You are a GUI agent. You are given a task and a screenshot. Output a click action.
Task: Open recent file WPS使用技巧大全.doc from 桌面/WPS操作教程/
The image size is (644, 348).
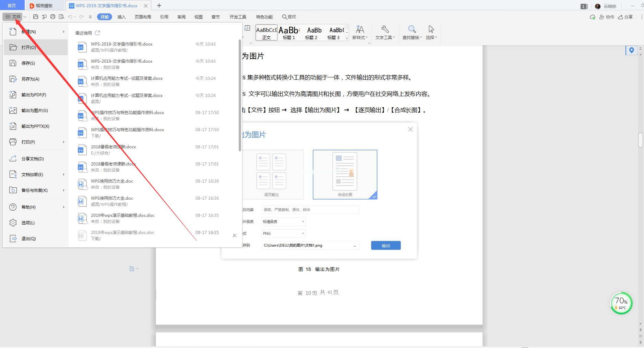tap(154, 201)
